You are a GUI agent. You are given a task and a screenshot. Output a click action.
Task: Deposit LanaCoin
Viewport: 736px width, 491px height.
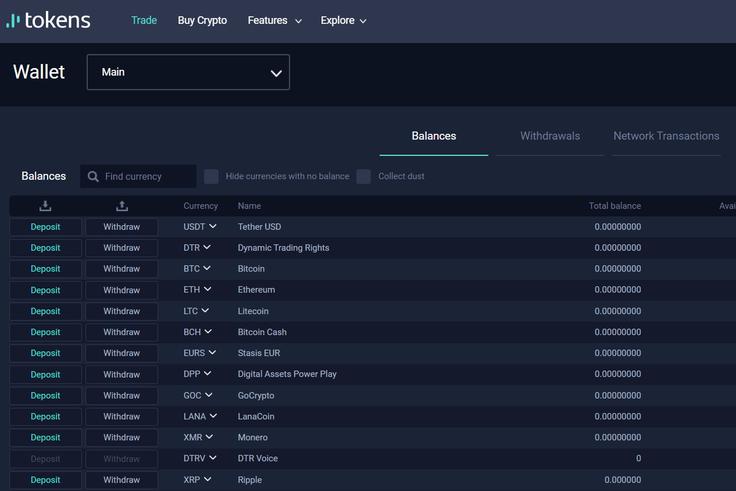coord(46,416)
